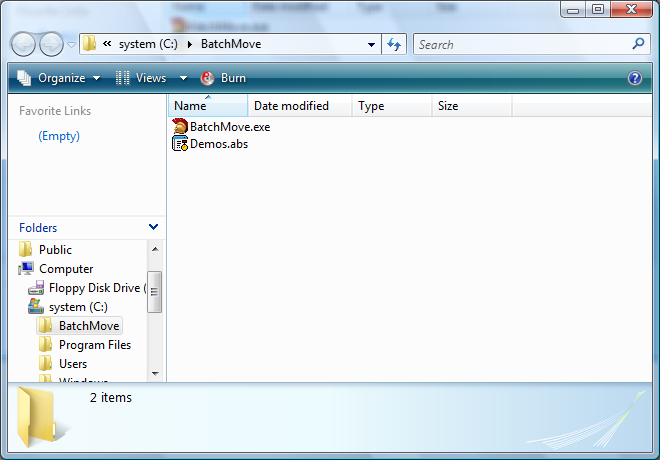660x460 pixels.
Task: Click the Refresh button beside address bar
Action: (394, 44)
